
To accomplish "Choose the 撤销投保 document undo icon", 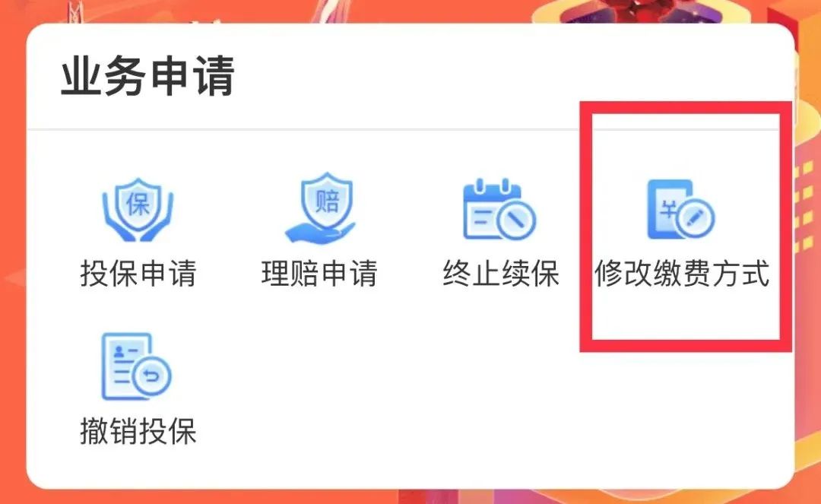I will [x=136, y=366].
